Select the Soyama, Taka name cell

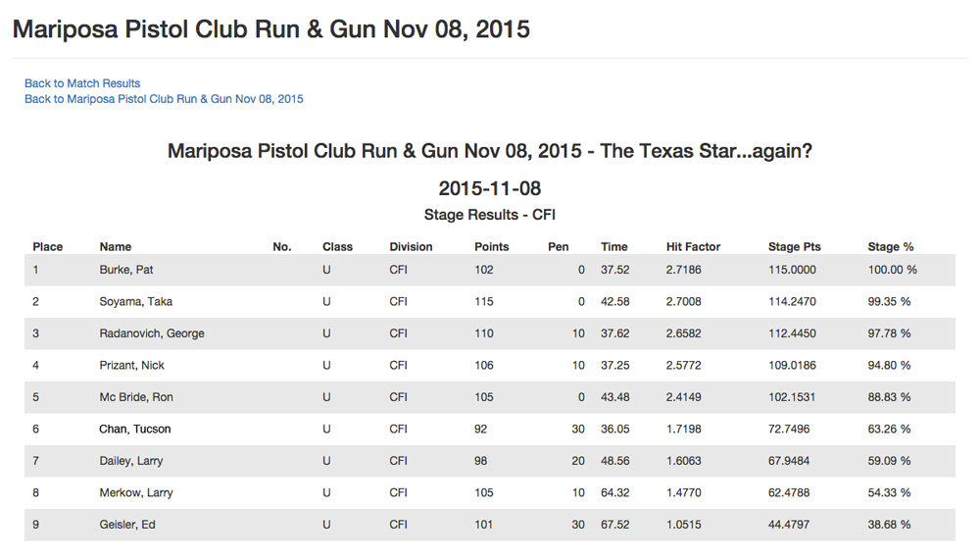pos(135,302)
